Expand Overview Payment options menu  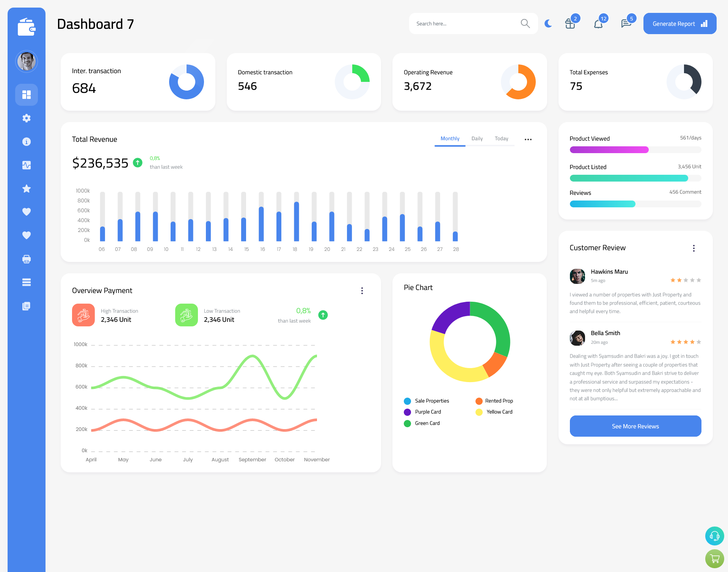pyautogui.click(x=362, y=290)
